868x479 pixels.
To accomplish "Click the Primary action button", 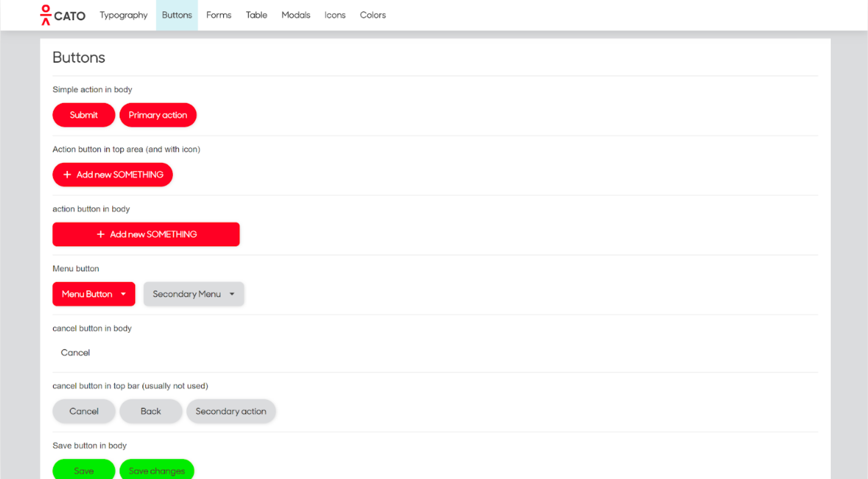I will tap(158, 115).
